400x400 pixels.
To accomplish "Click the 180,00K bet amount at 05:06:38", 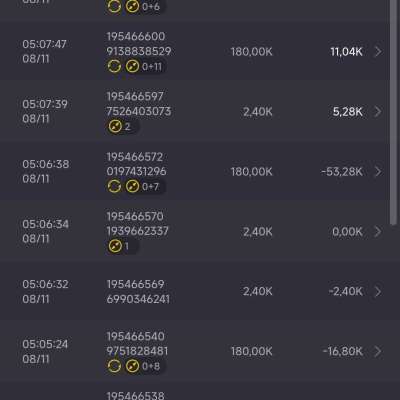I will click(252, 172).
